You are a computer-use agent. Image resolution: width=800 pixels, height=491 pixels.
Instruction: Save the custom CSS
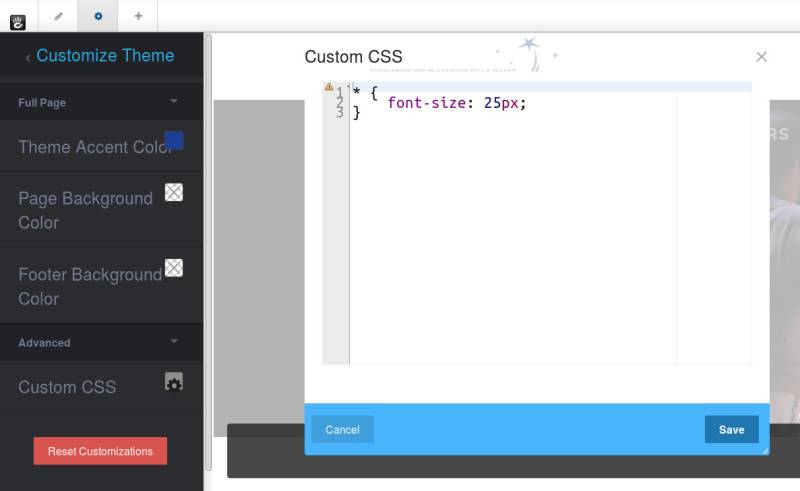(732, 430)
